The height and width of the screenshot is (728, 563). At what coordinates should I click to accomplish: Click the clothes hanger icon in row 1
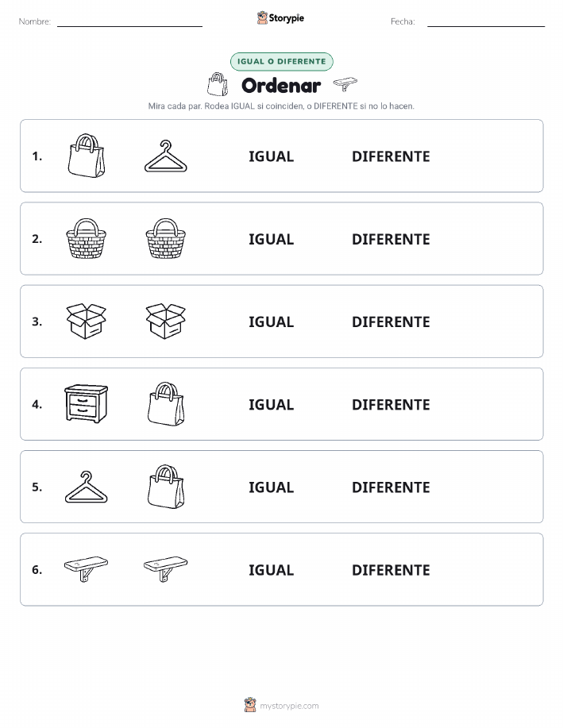(x=166, y=156)
